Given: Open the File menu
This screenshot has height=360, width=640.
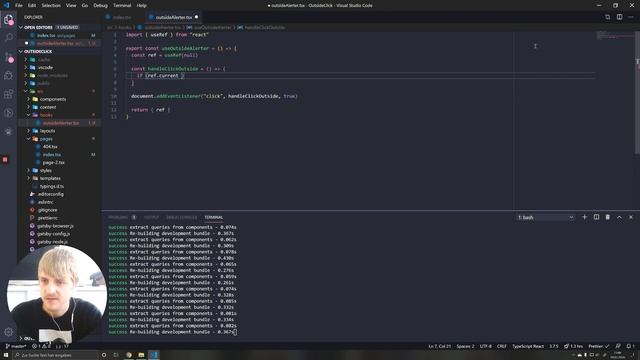Looking at the screenshot, I should click(x=19, y=5).
